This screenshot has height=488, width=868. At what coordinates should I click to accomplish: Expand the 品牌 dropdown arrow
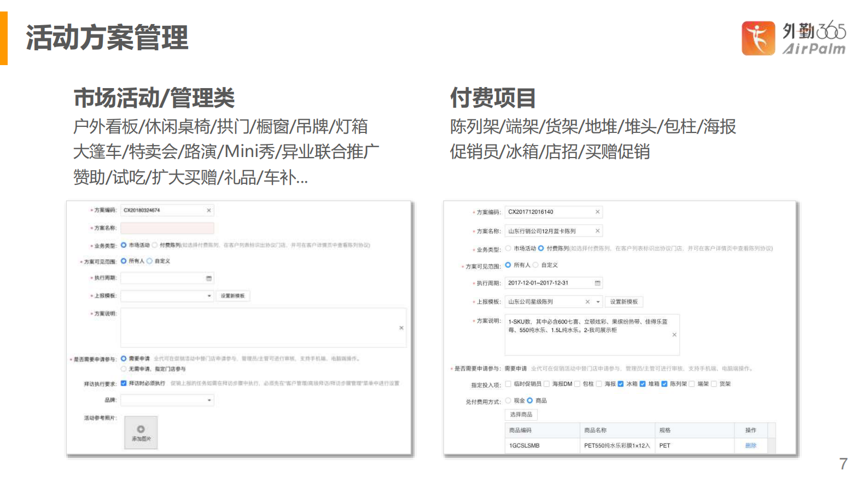209,400
